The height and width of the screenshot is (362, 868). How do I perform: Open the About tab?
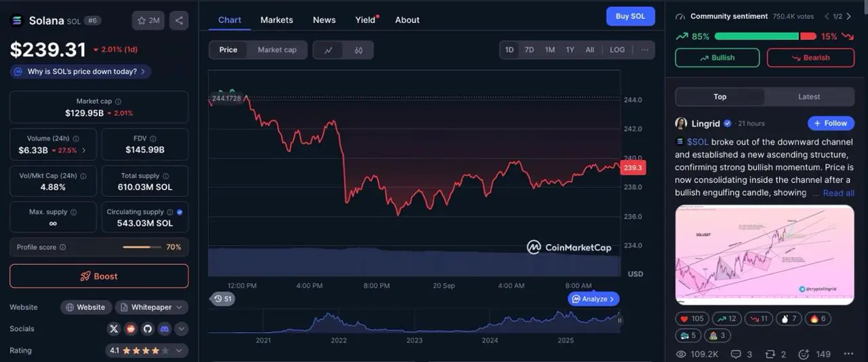[x=408, y=20]
